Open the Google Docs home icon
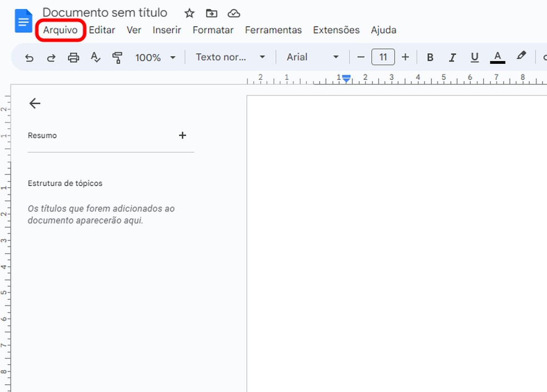The image size is (547, 392). click(22, 20)
